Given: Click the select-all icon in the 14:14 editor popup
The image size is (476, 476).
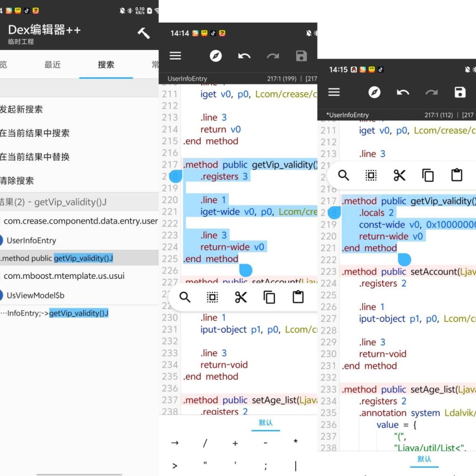Looking at the screenshot, I should (212, 297).
